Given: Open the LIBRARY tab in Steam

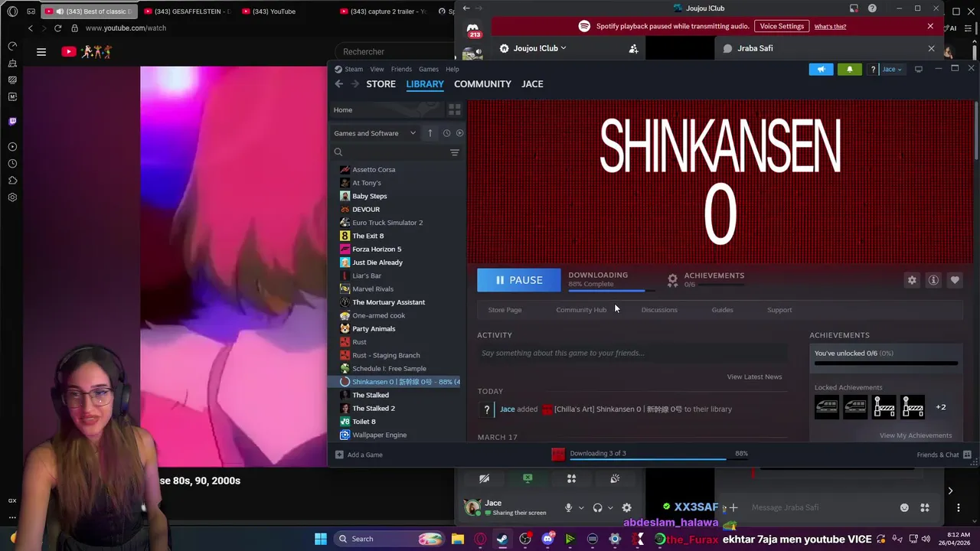Looking at the screenshot, I should 425,84.
